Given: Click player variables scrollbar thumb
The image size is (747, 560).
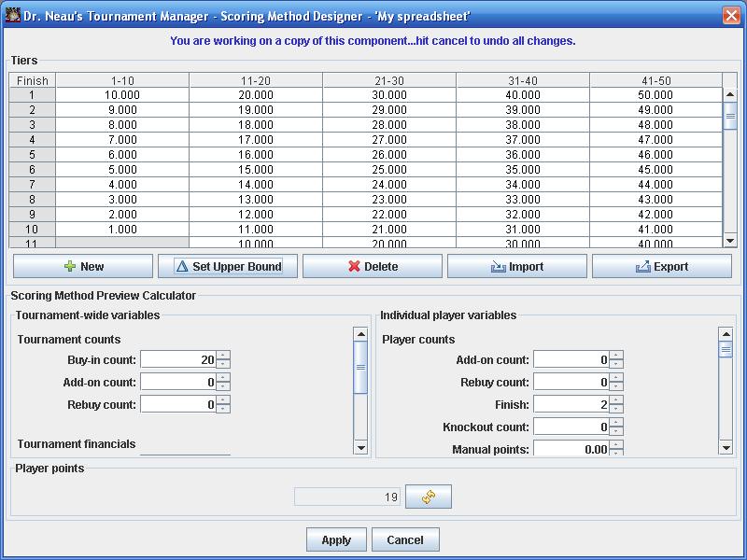Looking at the screenshot, I should coord(726,349).
